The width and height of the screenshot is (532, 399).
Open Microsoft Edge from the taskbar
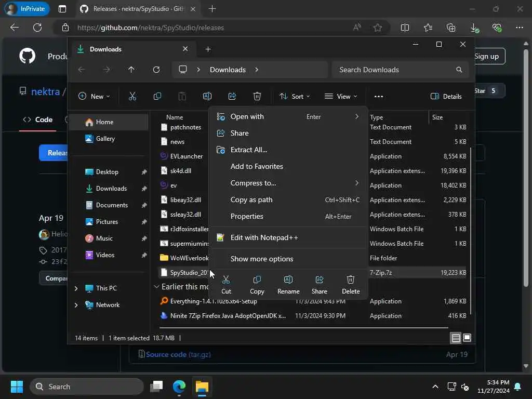pos(179,387)
